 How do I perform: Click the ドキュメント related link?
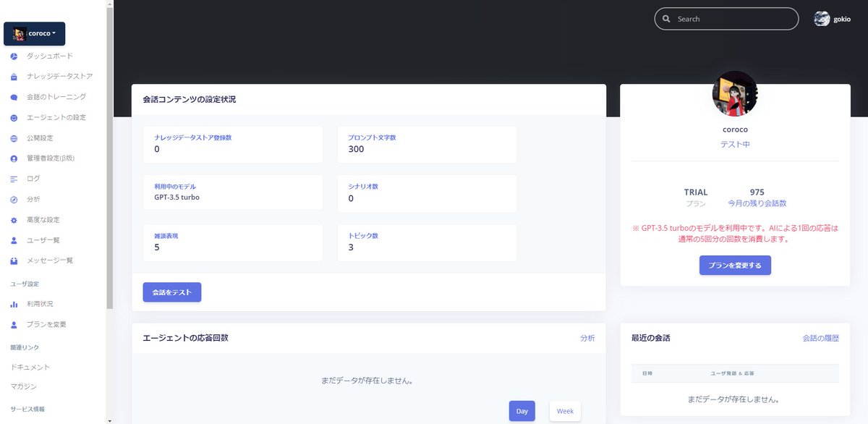click(30, 368)
